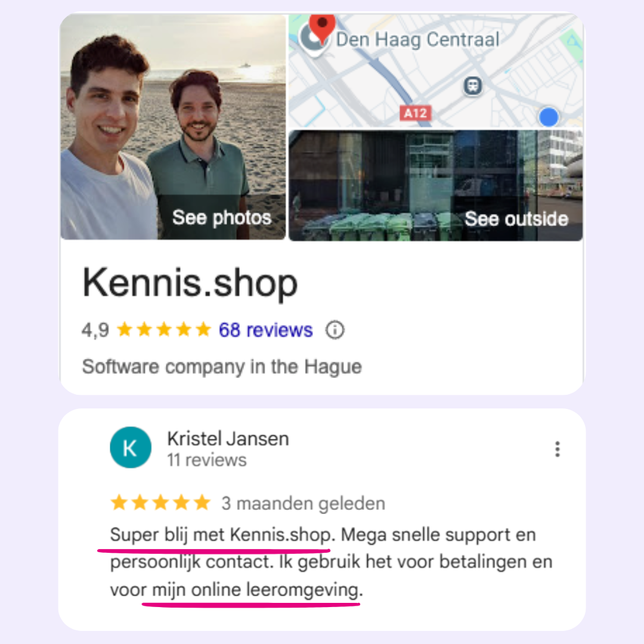This screenshot has height=644, width=644.
Task: Click the review's five-star rating
Action: pyautogui.click(x=160, y=503)
